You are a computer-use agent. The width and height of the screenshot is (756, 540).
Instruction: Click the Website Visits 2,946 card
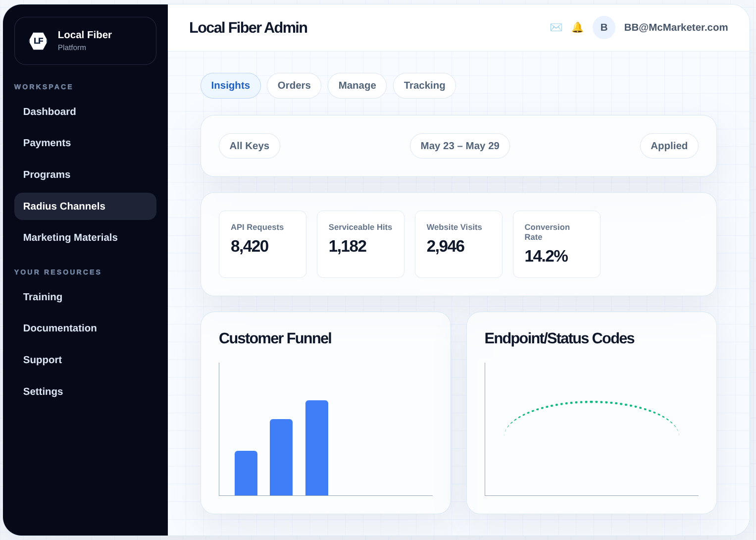(458, 244)
